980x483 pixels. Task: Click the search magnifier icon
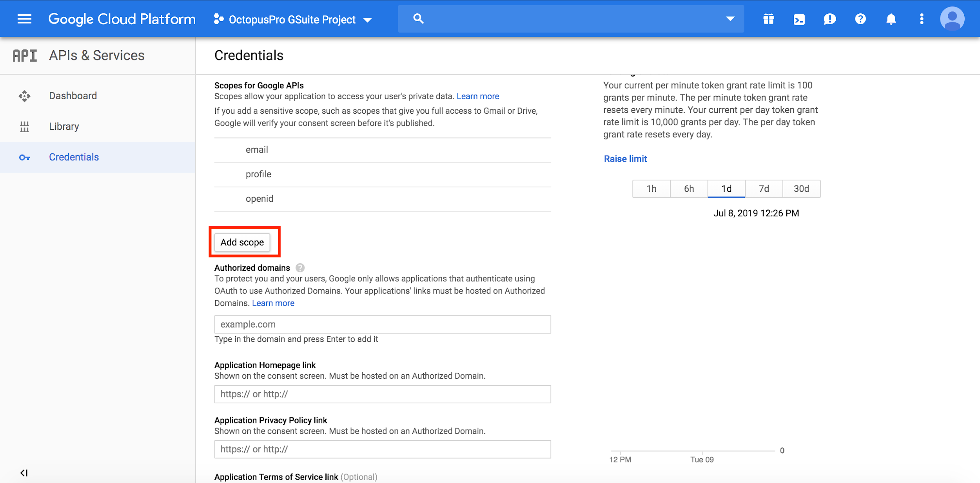click(x=418, y=18)
